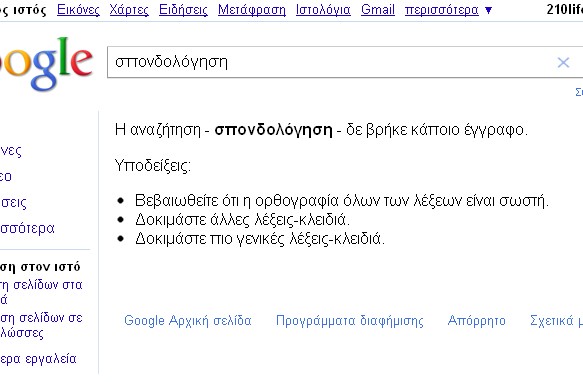Choose the sidebar σελίδων σε γλώσσες filter
The image size is (583, 382).
(x=41, y=325)
